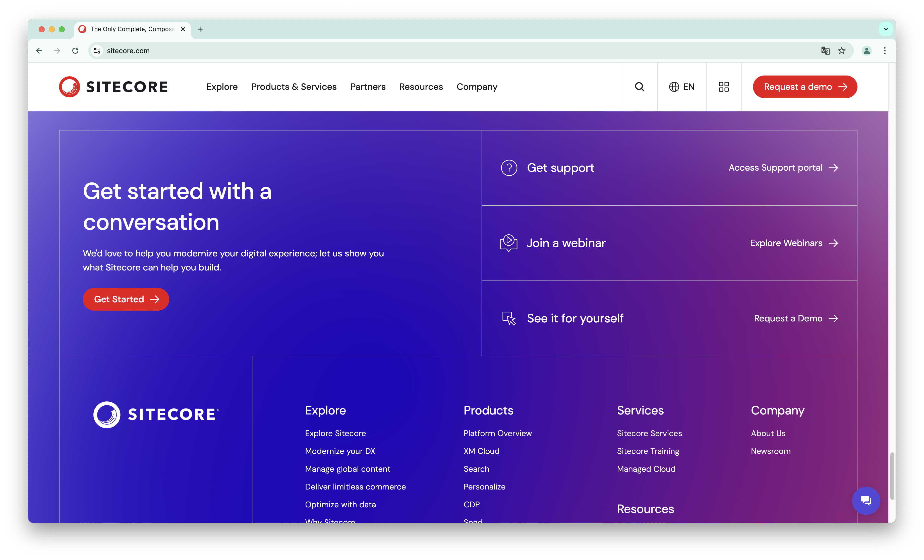
Task: Open the Personalize footer link
Action: pos(484,487)
